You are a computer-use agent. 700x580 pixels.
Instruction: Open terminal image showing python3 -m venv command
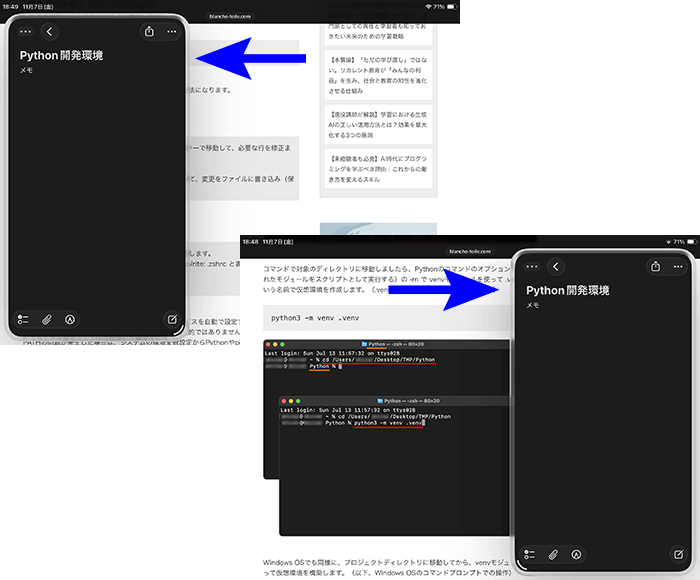(x=394, y=466)
